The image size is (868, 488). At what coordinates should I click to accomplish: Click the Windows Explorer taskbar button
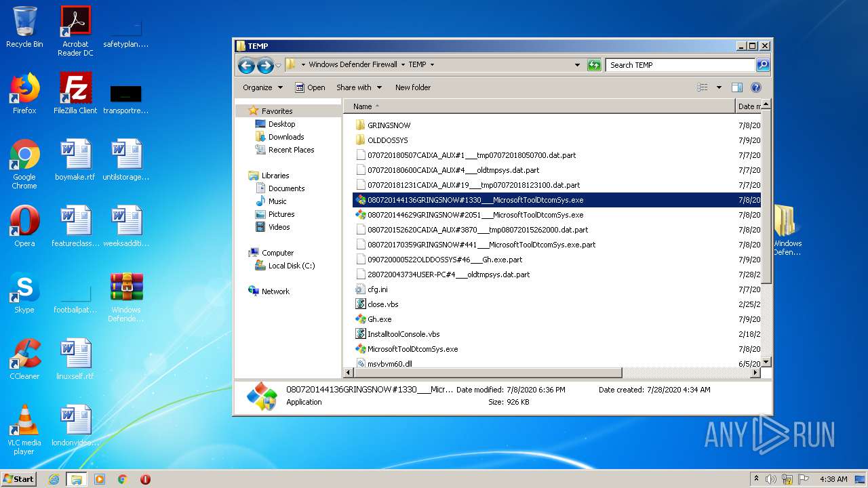pyautogui.click(x=77, y=479)
